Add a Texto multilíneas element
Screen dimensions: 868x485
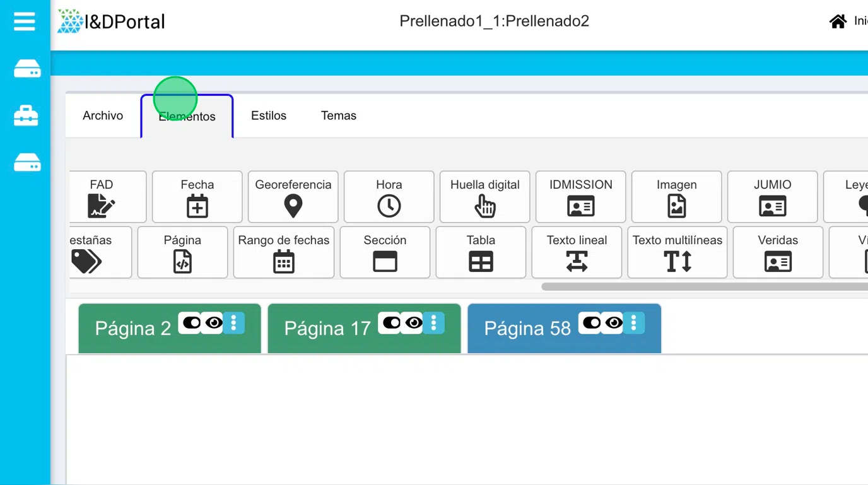coord(677,252)
